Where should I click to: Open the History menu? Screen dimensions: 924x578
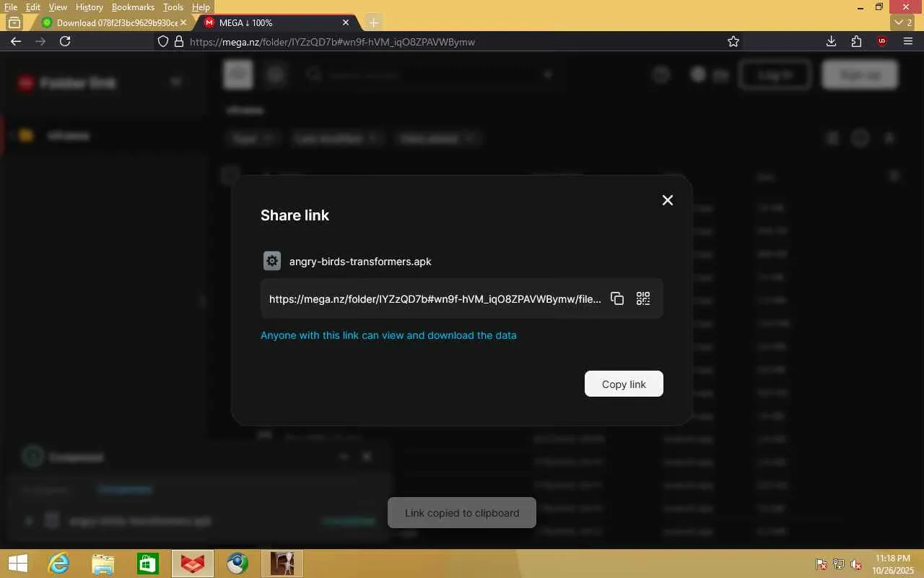[90, 7]
